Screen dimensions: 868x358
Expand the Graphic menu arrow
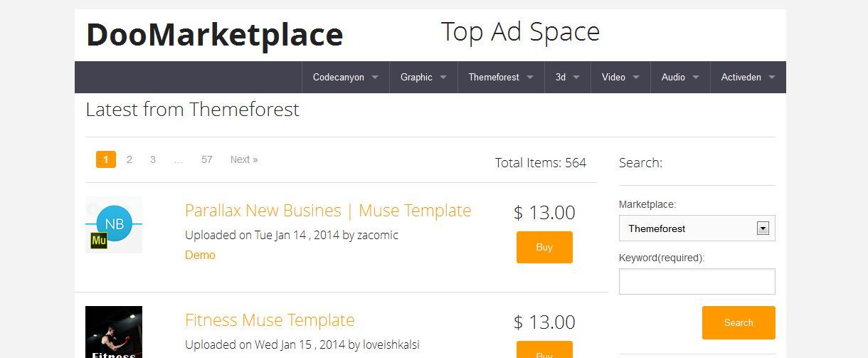443,78
